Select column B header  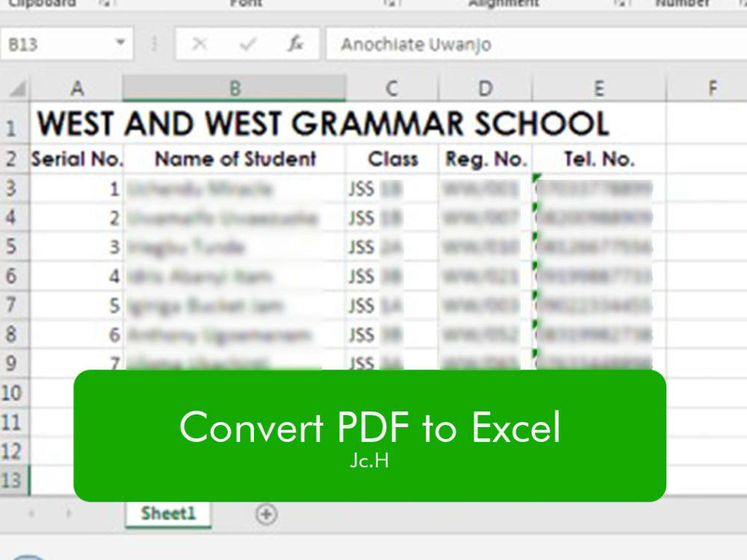click(235, 89)
